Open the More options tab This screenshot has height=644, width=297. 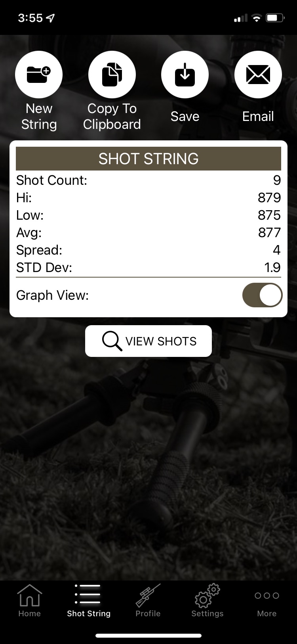click(267, 601)
